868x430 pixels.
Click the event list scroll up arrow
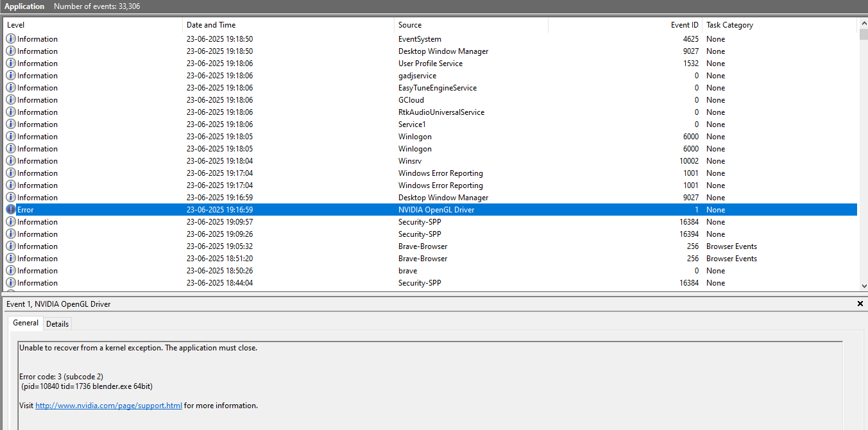click(863, 23)
